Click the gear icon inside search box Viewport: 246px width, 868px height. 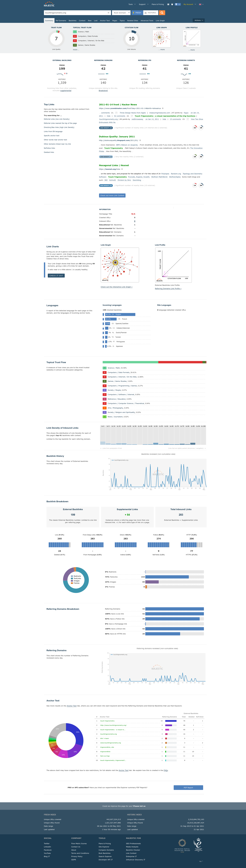coord(108,13)
